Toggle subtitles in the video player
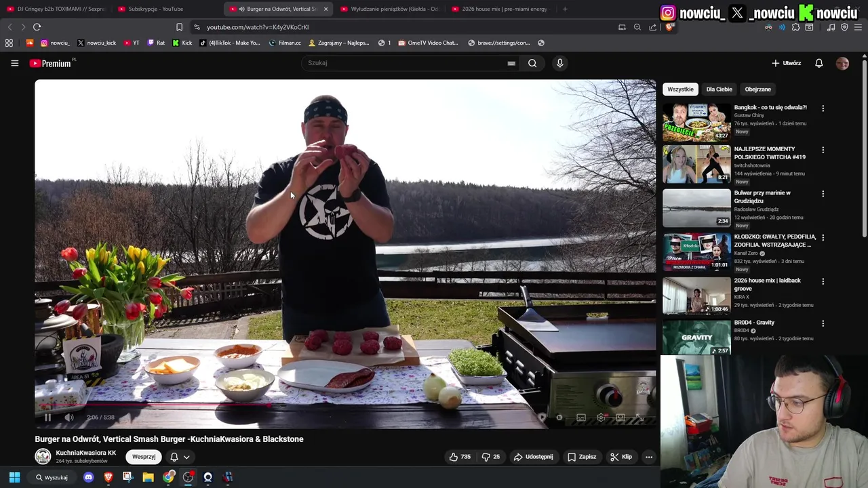The image size is (868, 488). [581, 418]
